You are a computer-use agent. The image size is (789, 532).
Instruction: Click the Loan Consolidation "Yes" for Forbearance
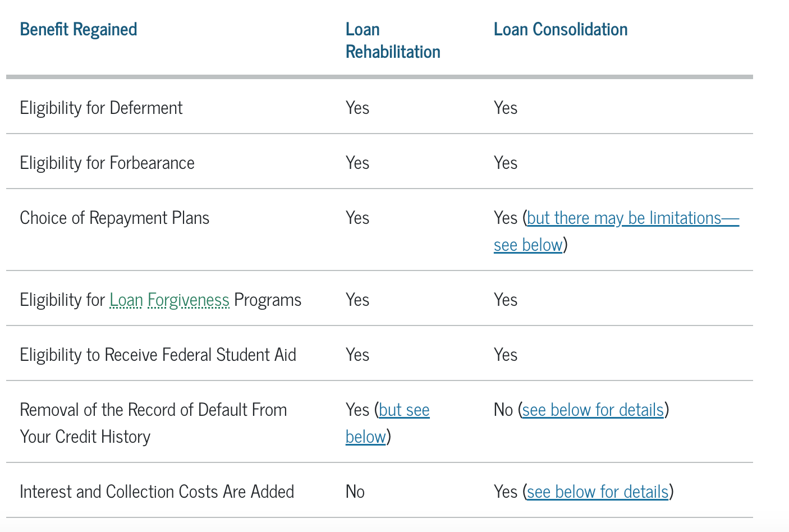[x=506, y=163]
